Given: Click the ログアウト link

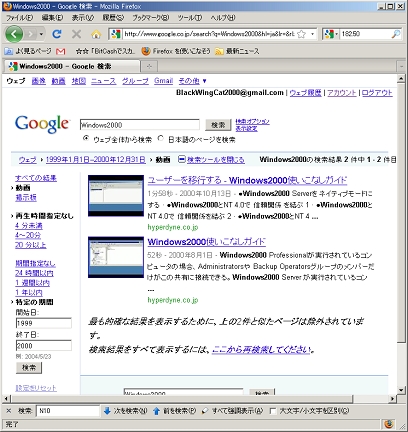Looking at the screenshot, I should [377, 93].
